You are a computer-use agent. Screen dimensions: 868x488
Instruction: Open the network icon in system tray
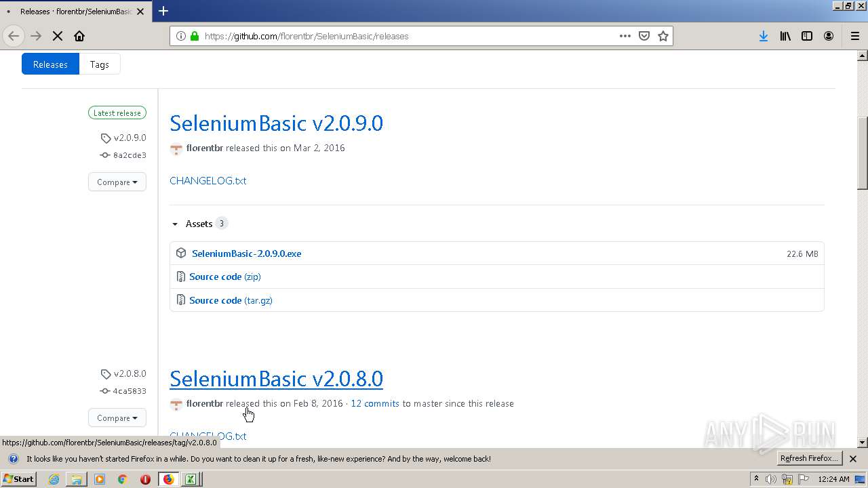787,479
